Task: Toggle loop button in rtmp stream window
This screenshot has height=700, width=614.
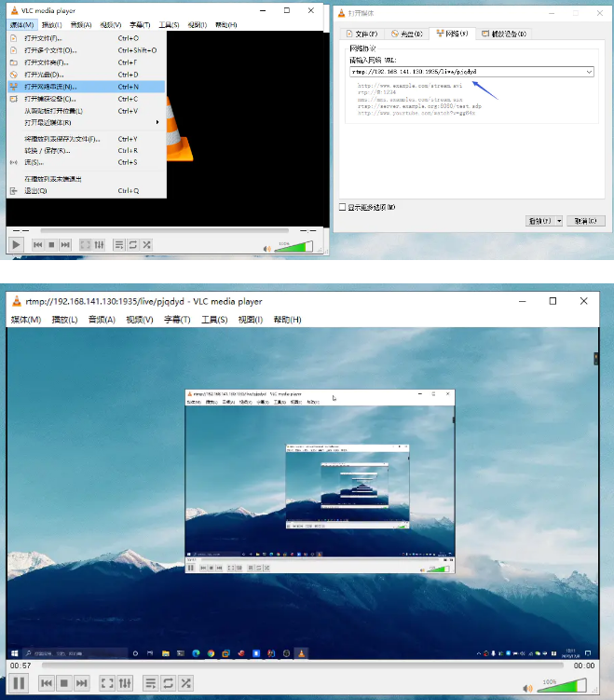Action: pos(168,683)
